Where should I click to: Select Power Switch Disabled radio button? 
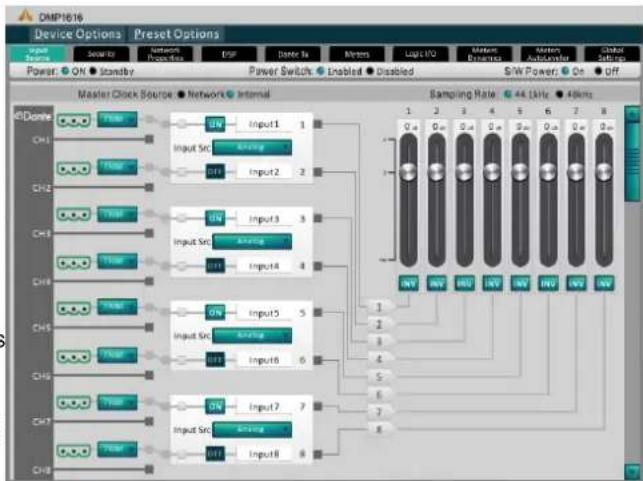[370, 71]
